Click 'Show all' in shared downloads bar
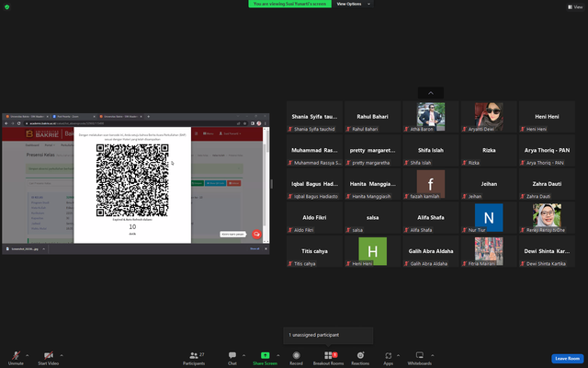 254,248
